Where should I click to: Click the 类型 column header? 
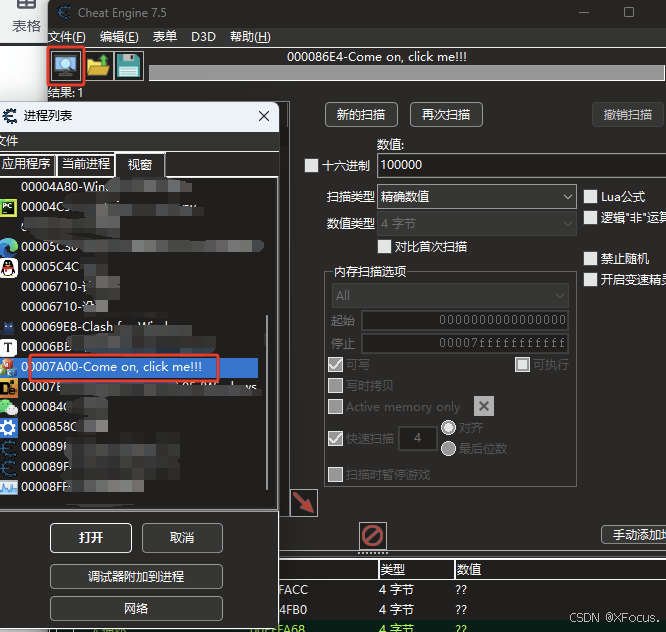click(416, 570)
